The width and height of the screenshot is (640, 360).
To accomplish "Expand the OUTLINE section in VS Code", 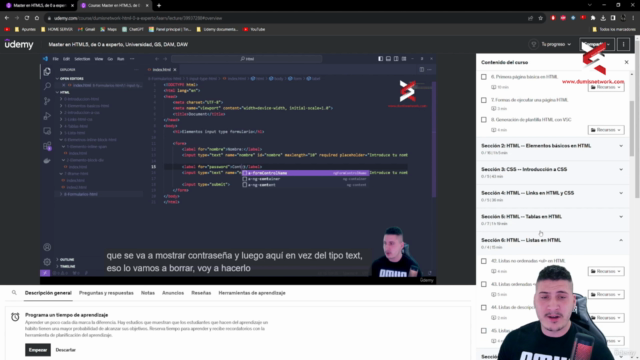I will 67,260.
